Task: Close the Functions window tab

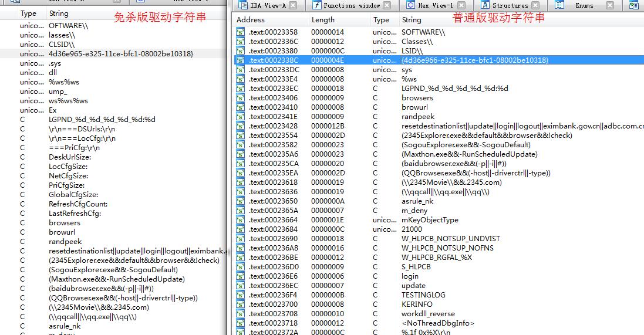Action: [387, 5]
